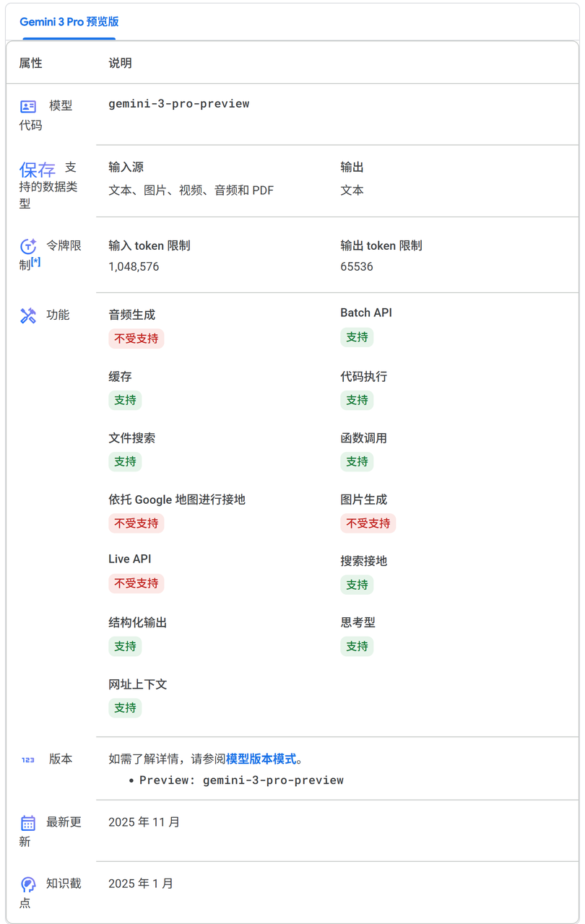This screenshot has height=924, width=585.
Task: Click the gemini-3-pro-preview model code text
Action: click(x=180, y=104)
